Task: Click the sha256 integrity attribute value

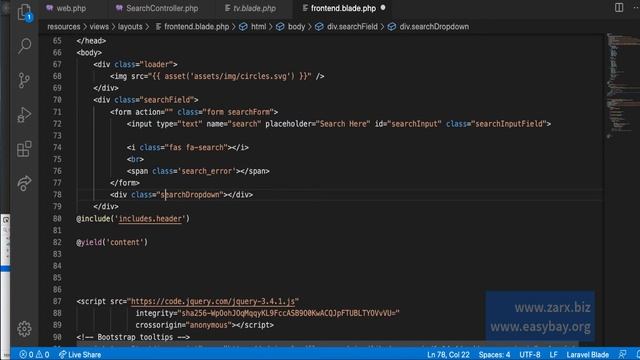Action: point(289,313)
